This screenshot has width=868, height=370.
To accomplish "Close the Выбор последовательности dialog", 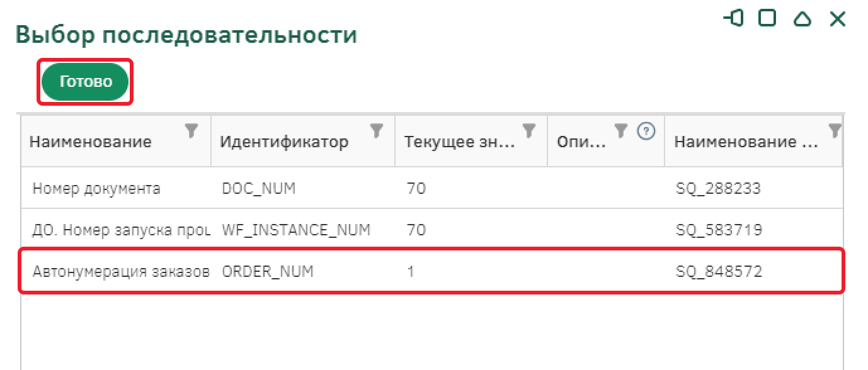I will click(x=837, y=18).
